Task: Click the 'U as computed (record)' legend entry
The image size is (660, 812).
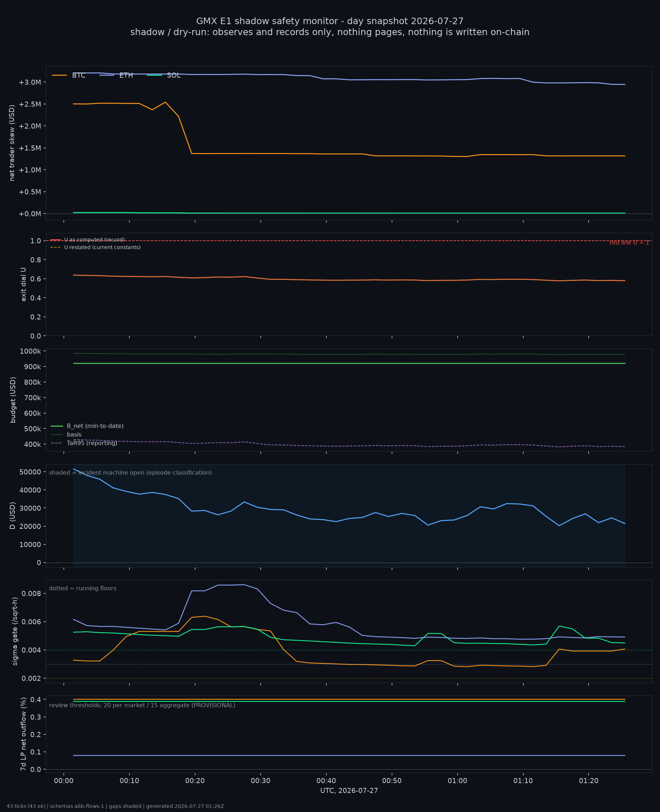Action: (x=87, y=240)
